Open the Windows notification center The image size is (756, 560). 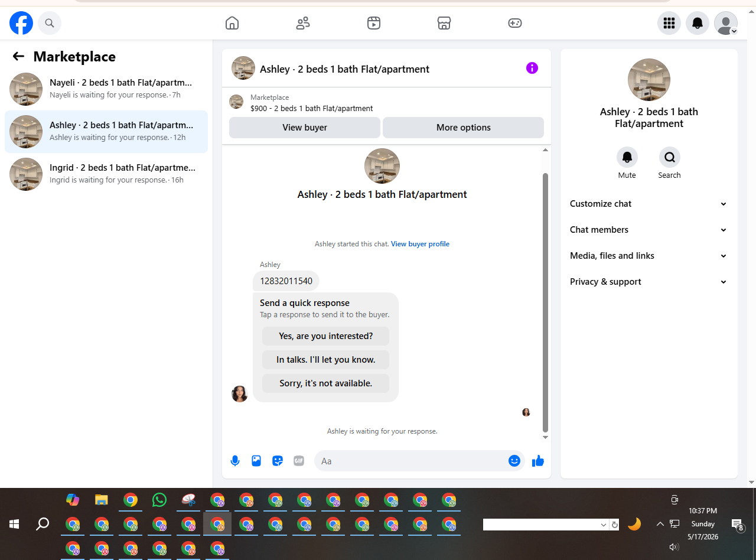[x=737, y=525]
